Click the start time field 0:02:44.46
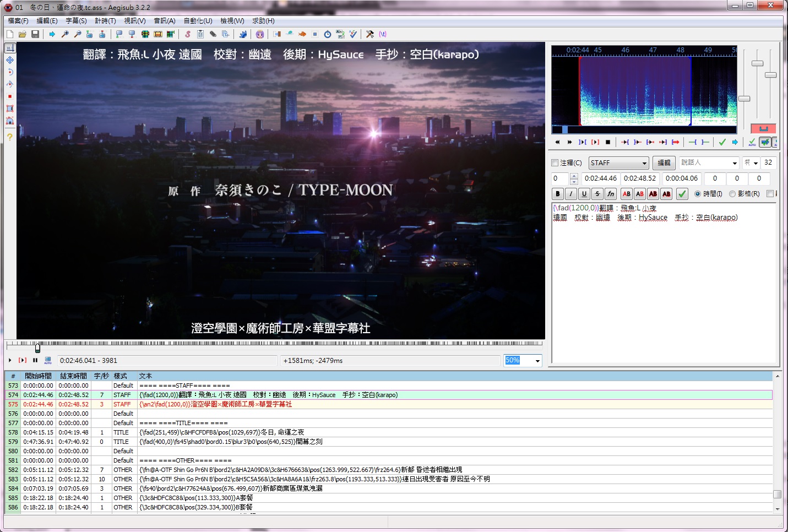Screen dimensions: 788x532 point(600,178)
